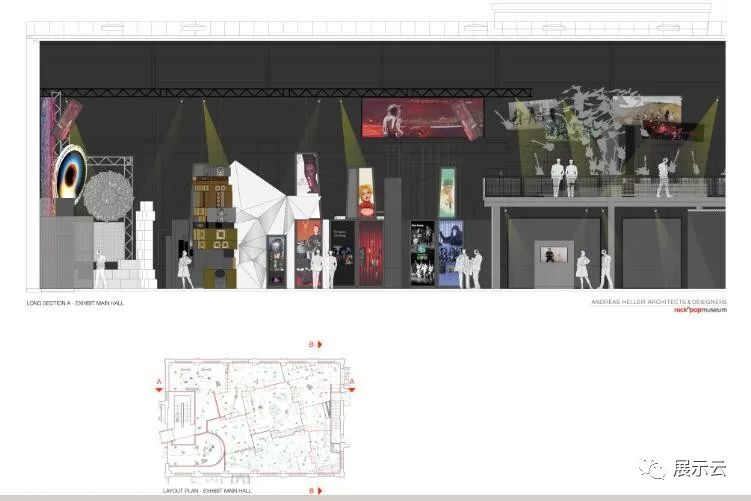Click the green-framed portrait banner
Viewport: 751px width, 501px height.
click(x=447, y=191)
